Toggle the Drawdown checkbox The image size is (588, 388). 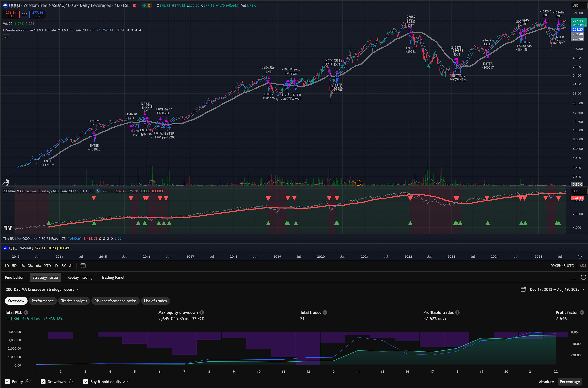coord(43,381)
